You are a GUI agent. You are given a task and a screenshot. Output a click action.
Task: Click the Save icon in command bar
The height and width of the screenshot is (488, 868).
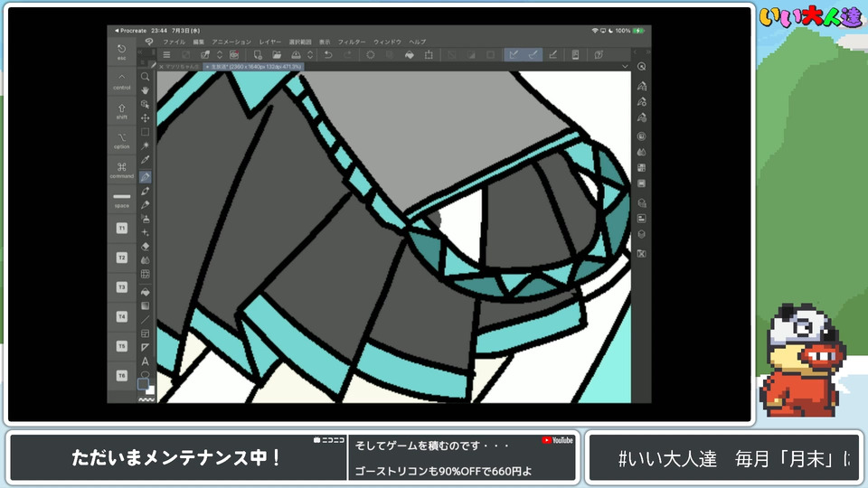(x=297, y=55)
